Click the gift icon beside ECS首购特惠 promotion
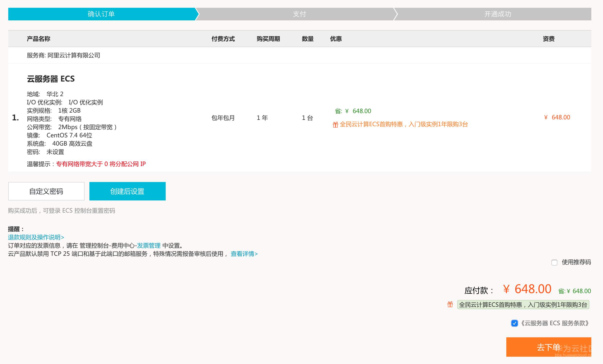 pyautogui.click(x=336, y=125)
